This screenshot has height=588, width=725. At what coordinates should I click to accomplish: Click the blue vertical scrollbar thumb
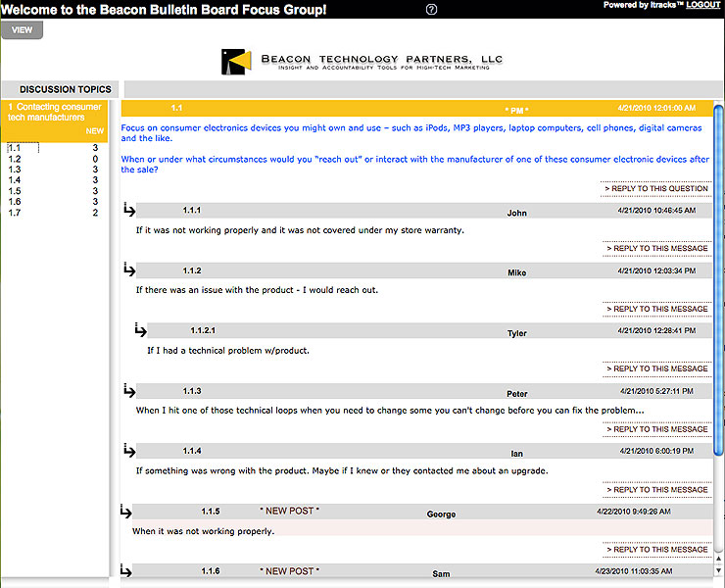[x=718, y=280]
